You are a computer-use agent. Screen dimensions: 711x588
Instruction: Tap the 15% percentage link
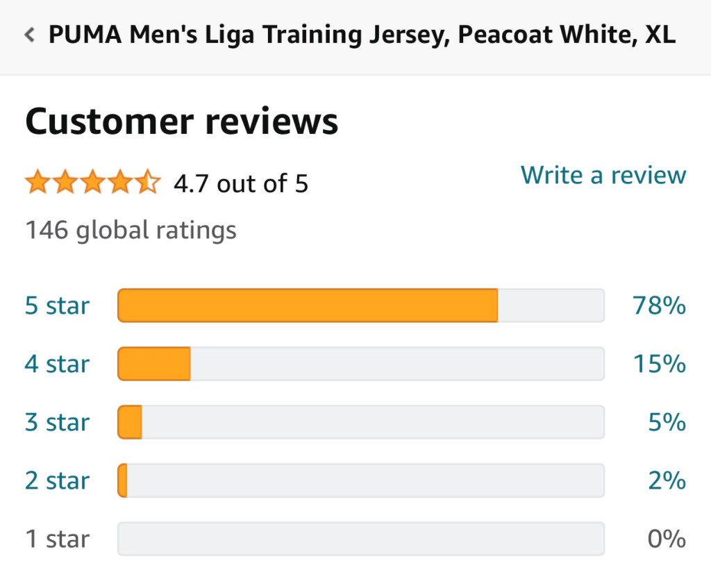(x=658, y=364)
